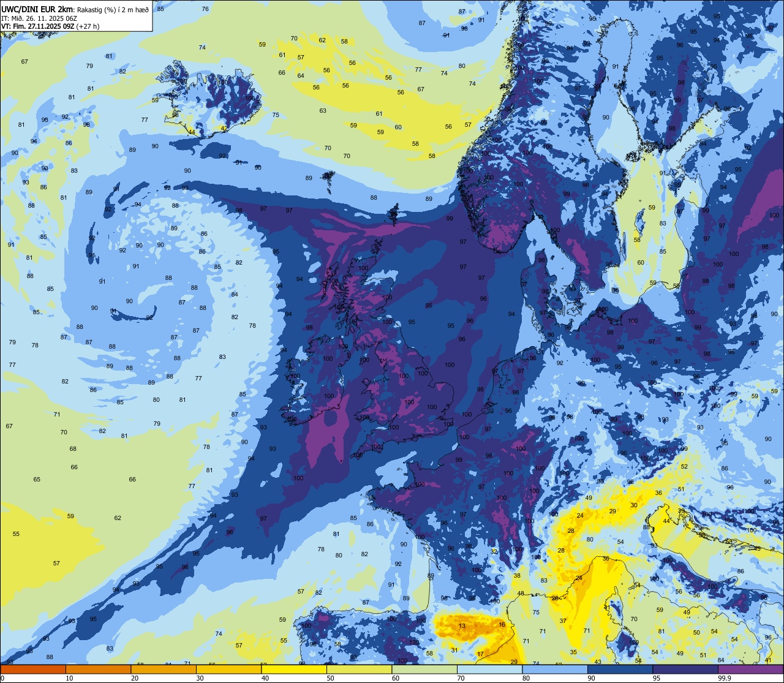Image resolution: width=784 pixels, height=683 pixels.
Task: Click the bright yellow 40–50 legend swatch
Action: click(x=294, y=669)
